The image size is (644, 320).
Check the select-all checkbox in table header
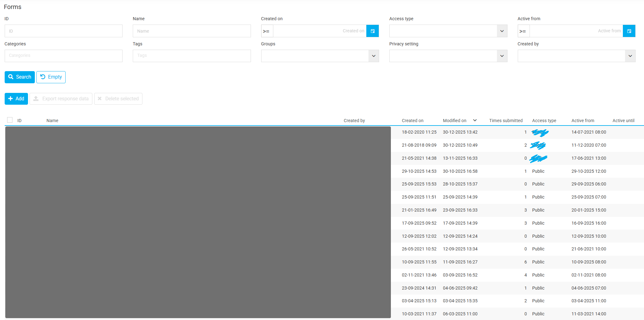coord(10,120)
